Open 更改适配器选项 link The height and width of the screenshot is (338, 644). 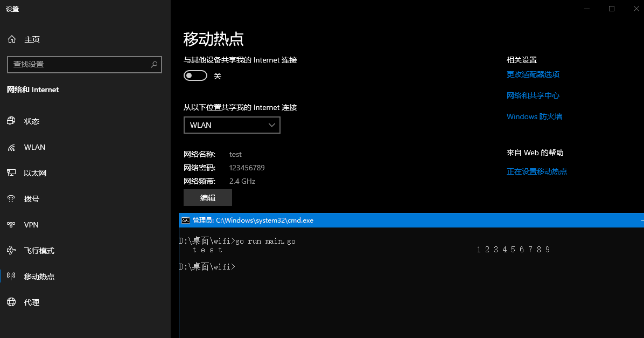coord(533,74)
